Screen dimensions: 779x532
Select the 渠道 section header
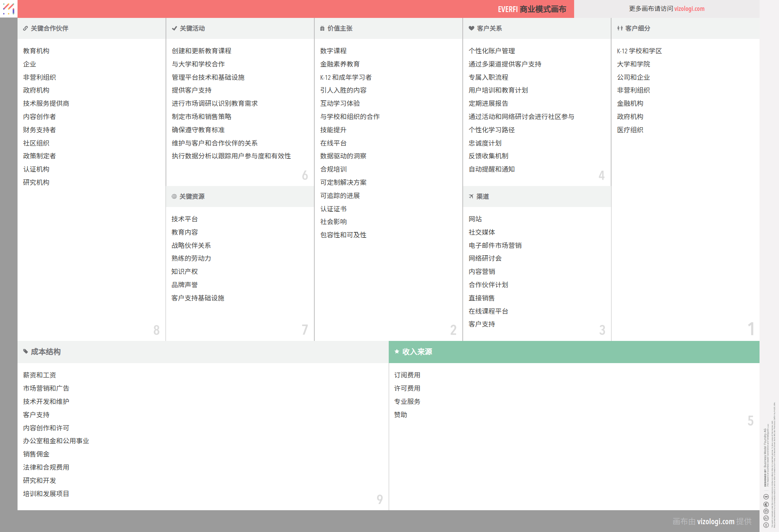(483, 197)
